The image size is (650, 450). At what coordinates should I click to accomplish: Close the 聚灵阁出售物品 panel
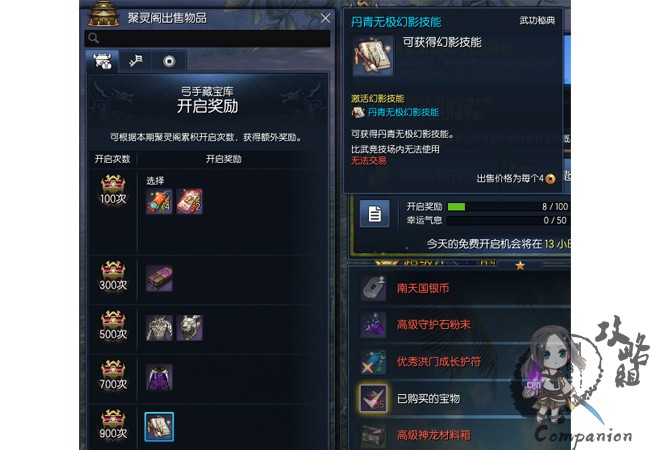pos(325,18)
